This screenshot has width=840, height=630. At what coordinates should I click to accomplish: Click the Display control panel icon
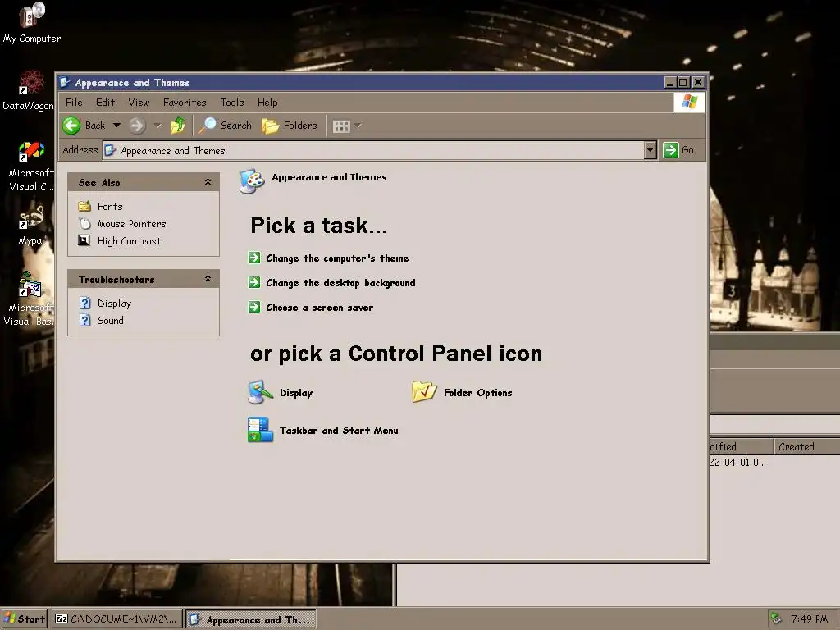260,392
